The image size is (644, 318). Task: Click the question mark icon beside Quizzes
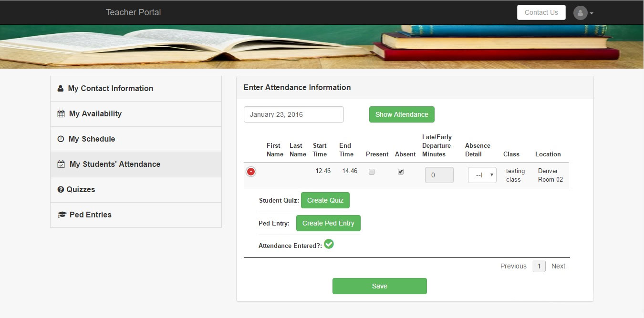(61, 190)
